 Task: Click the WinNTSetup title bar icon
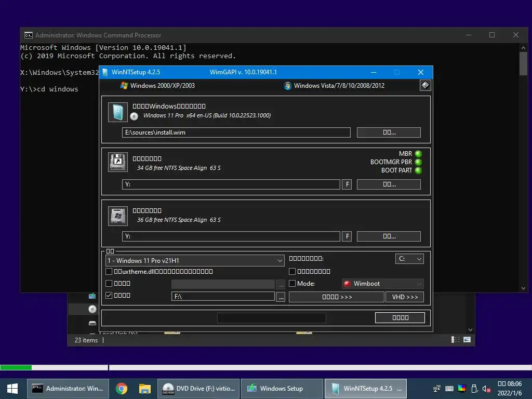coord(105,72)
